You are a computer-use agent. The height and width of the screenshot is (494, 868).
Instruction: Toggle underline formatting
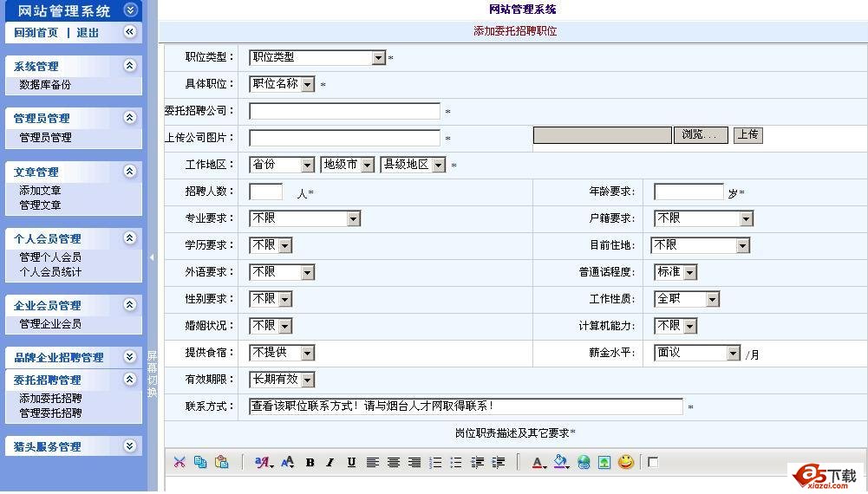pos(351,463)
